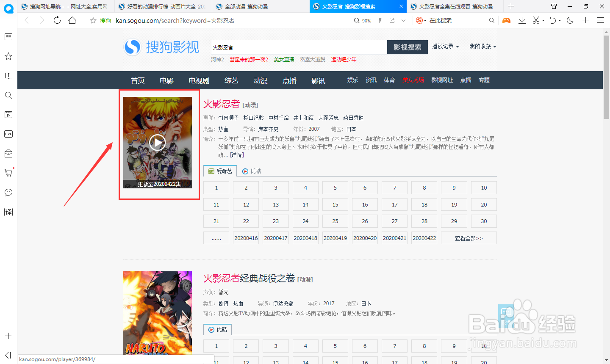Bookmark page with star icon in address bar
Screen dimensions: 610x364
coord(93,20)
